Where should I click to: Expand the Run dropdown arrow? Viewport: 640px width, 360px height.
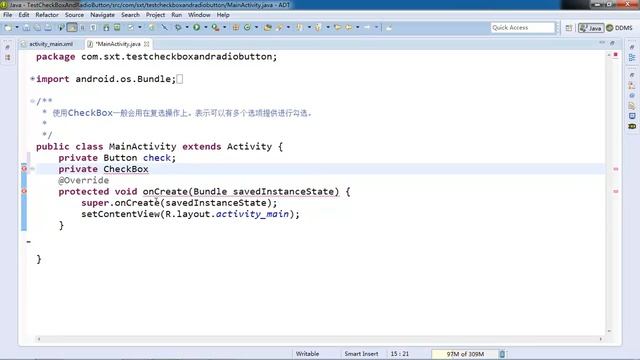[x=206, y=28]
